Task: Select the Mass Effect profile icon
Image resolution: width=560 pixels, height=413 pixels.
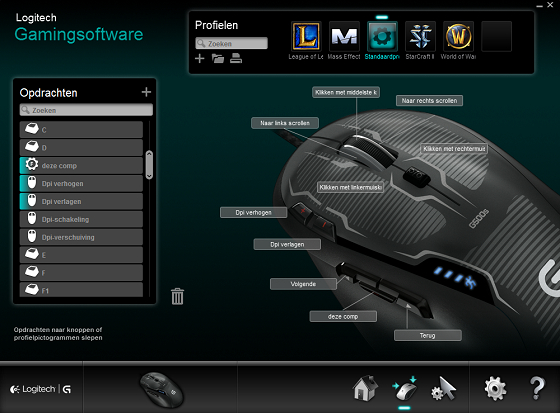Action: (344, 36)
